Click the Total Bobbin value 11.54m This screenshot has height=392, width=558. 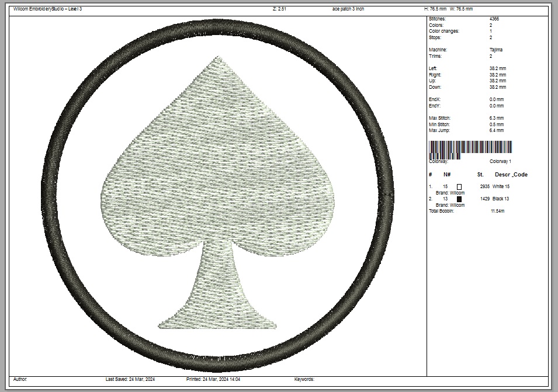497,211
